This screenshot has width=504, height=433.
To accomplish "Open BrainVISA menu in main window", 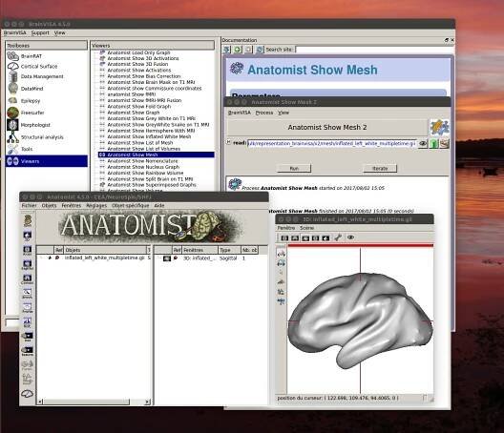I will [14, 32].
